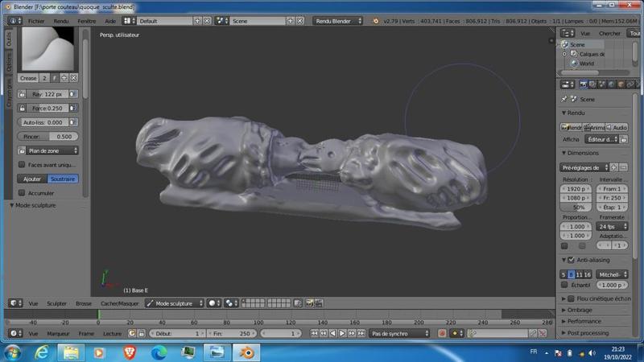
Task: Adjust the Force 0.250 slider
Action: pyautogui.click(x=47, y=108)
